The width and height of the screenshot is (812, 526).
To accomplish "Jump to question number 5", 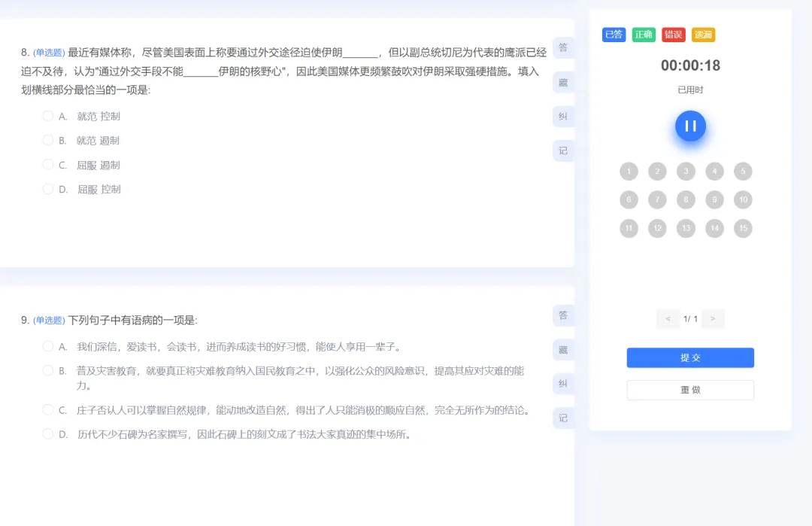I will (743, 171).
